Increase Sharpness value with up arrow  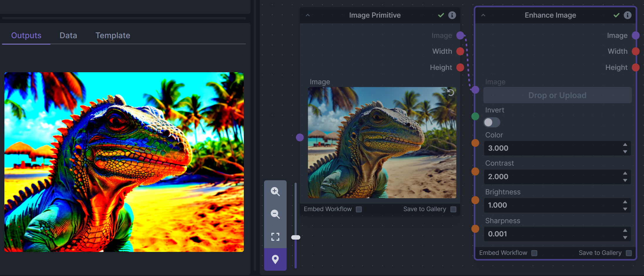point(625,230)
